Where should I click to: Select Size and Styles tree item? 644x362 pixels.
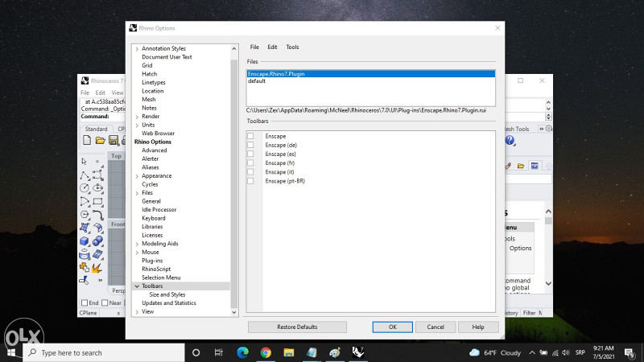tap(167, 294)
